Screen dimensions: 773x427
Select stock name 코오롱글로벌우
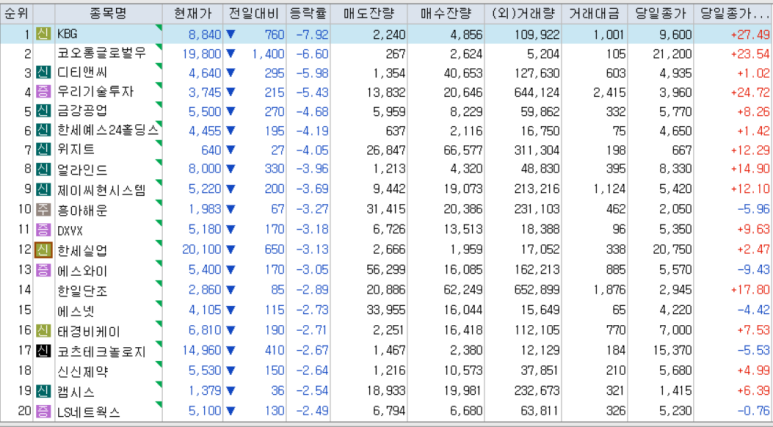pyautogui.click(x=102, y=53)
